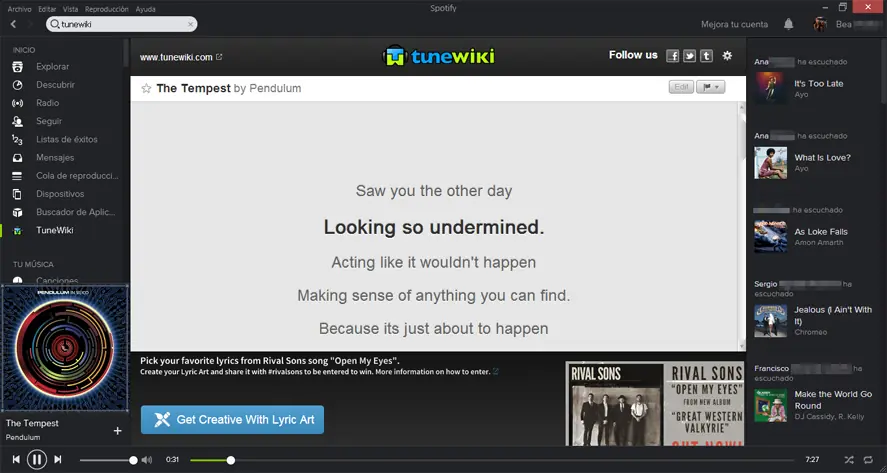
Task: Click lyric Because its just about to happen
Action: tap(434, 329)
